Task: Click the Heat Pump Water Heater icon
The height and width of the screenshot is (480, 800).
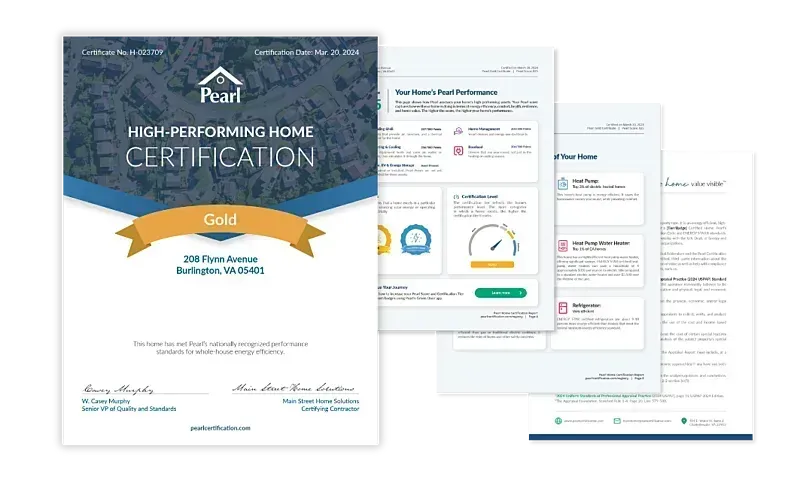Action: (x=563, y=246)
